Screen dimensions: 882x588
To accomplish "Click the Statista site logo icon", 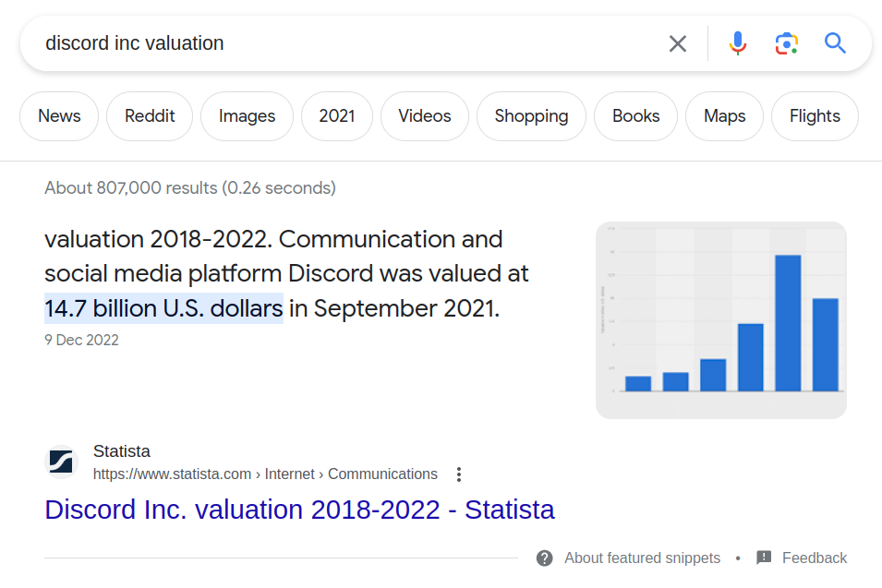I will coord(63,462).
